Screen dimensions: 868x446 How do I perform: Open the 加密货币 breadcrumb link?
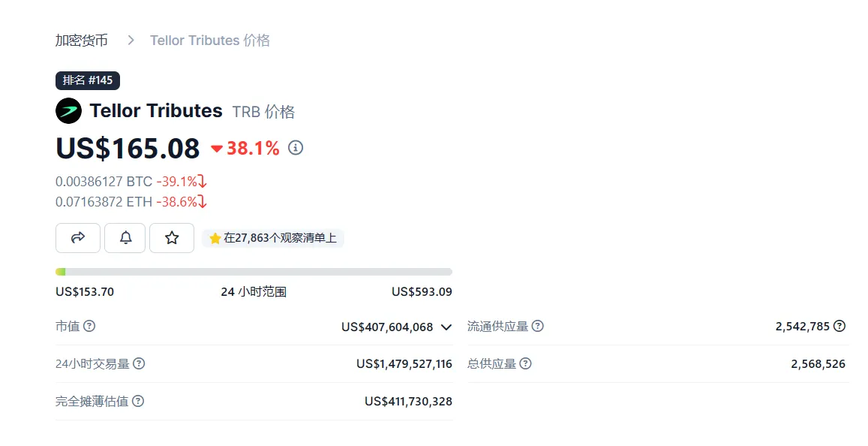click(81, 41)
